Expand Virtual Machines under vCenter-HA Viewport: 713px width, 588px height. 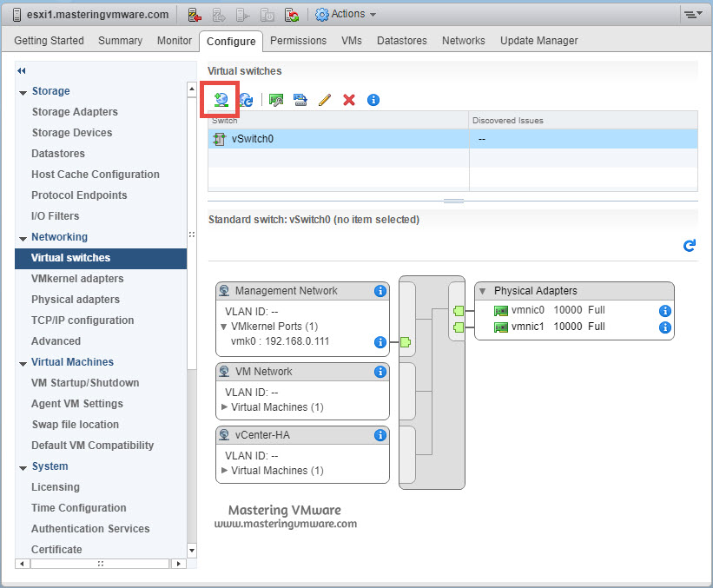click(224, 470)
